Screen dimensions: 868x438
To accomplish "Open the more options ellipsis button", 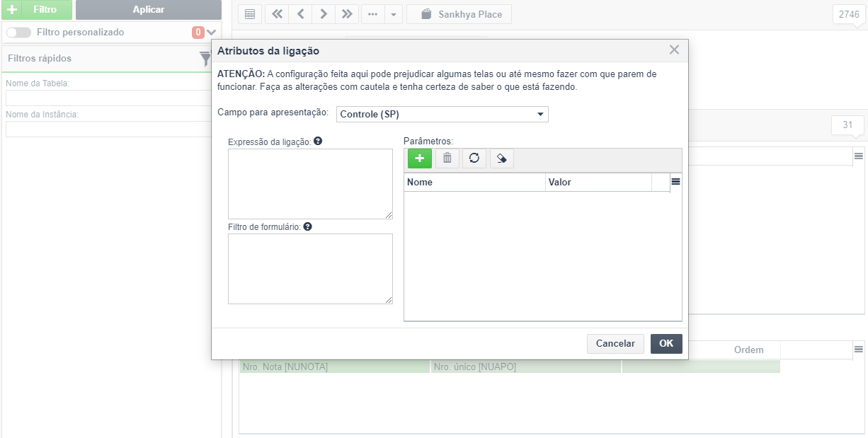I will pyautogui.click(x=373, y=14).
